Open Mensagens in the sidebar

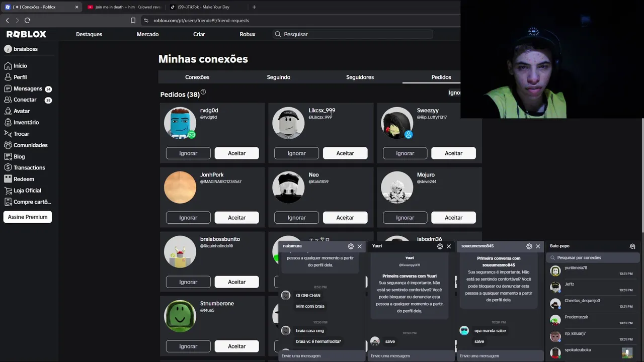[28, 88]
